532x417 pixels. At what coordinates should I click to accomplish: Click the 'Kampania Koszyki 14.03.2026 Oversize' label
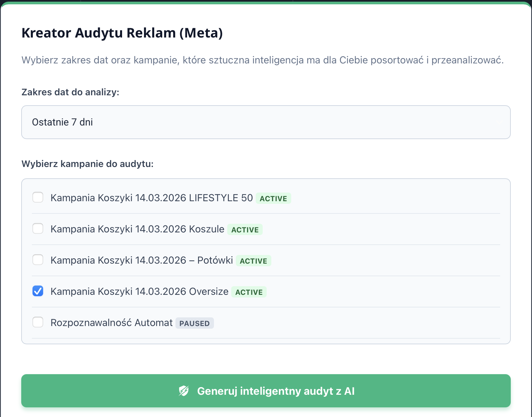pyautogui.click(x=139, y=292)
